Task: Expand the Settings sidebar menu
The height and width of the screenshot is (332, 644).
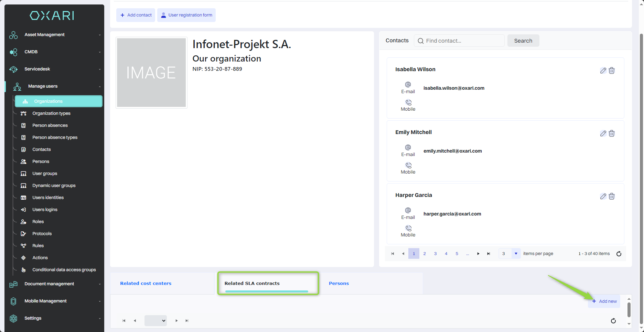Action: [54, 318]
